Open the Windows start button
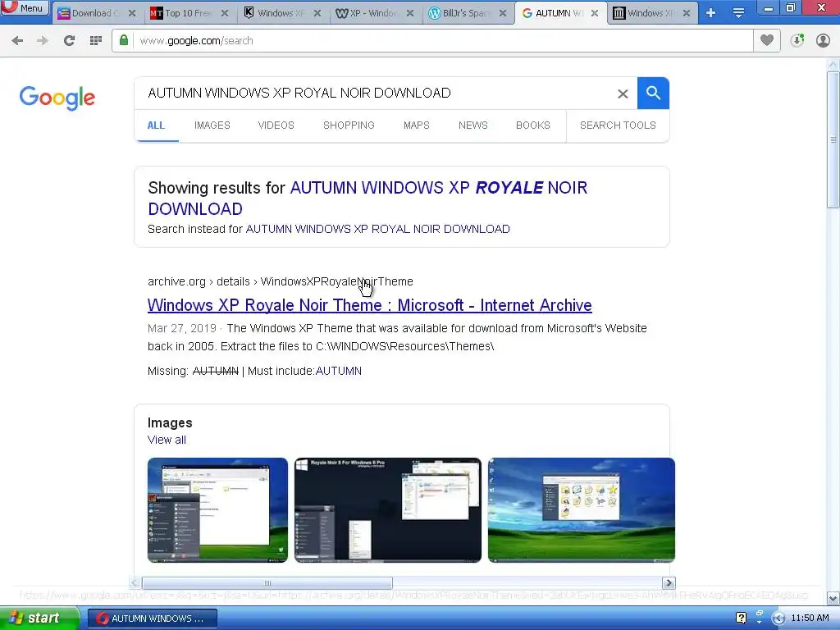This screenshot has height=630, width=840. 39,619
